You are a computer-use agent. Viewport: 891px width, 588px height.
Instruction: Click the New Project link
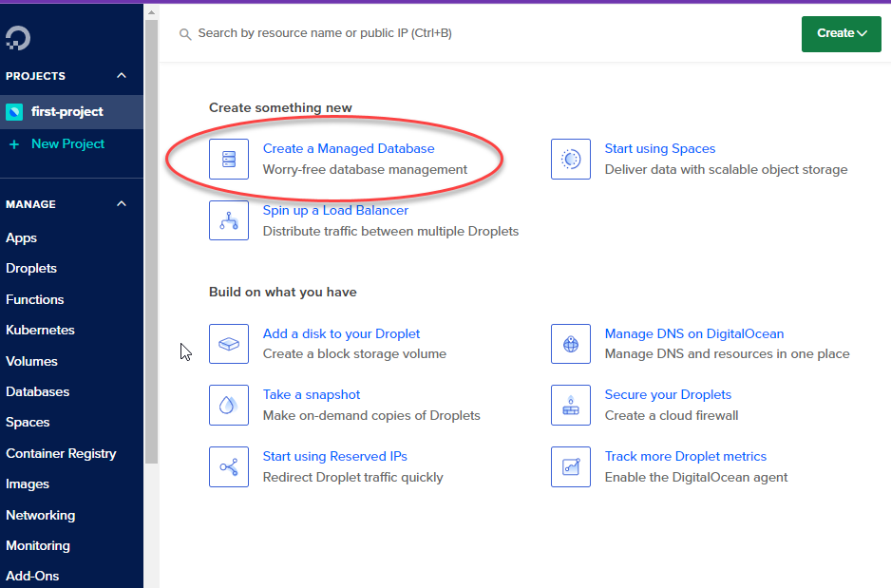pos(67,144)
